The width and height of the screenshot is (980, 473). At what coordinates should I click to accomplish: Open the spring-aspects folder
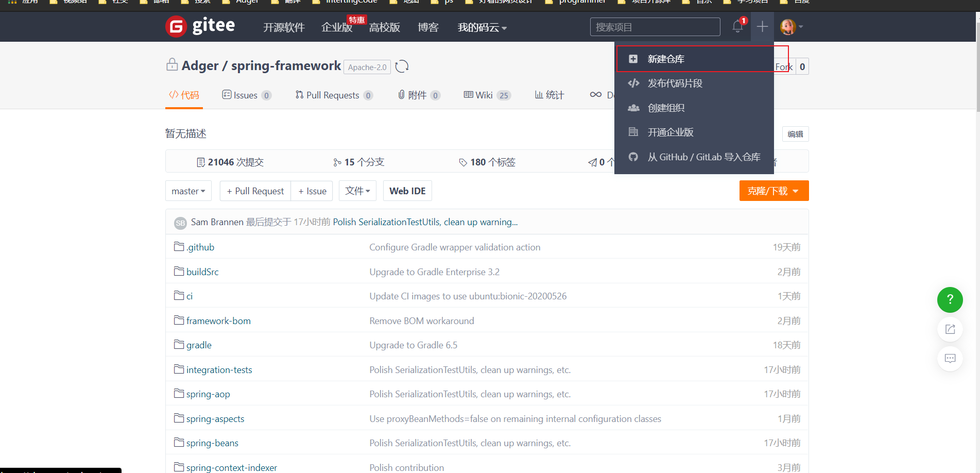[215, 419]
